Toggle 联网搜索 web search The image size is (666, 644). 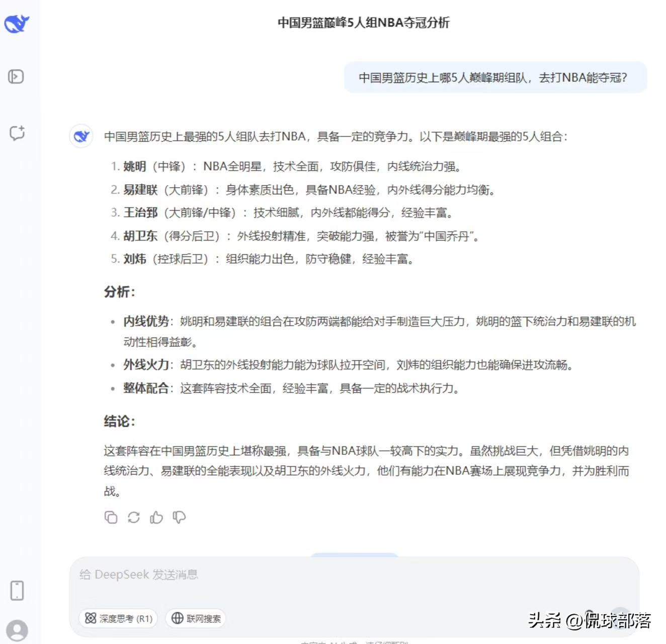click(x=196, y=618)
